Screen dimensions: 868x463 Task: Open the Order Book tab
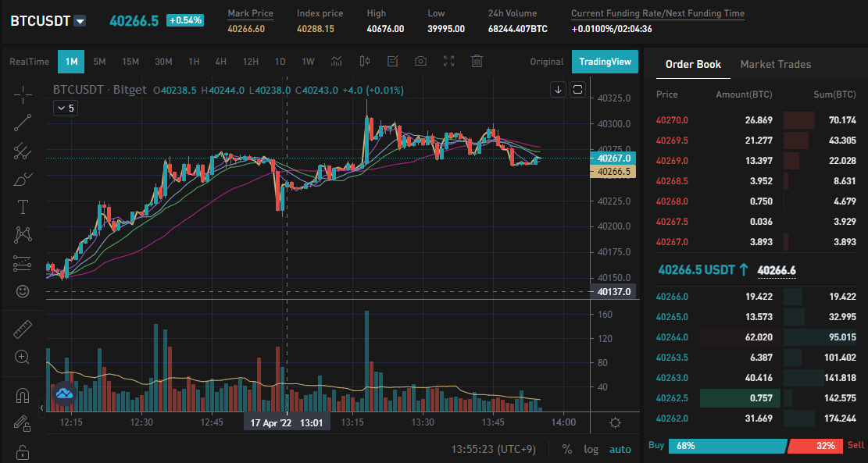click(693, 64)
